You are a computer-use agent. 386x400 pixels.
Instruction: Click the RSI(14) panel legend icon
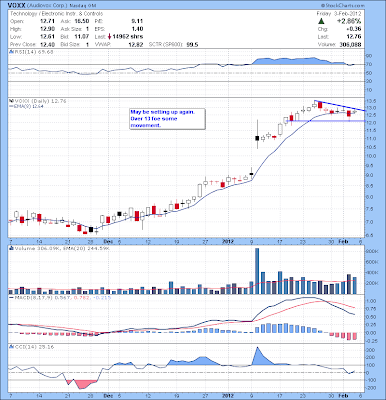pyautogui.click(x=11, y=52)
